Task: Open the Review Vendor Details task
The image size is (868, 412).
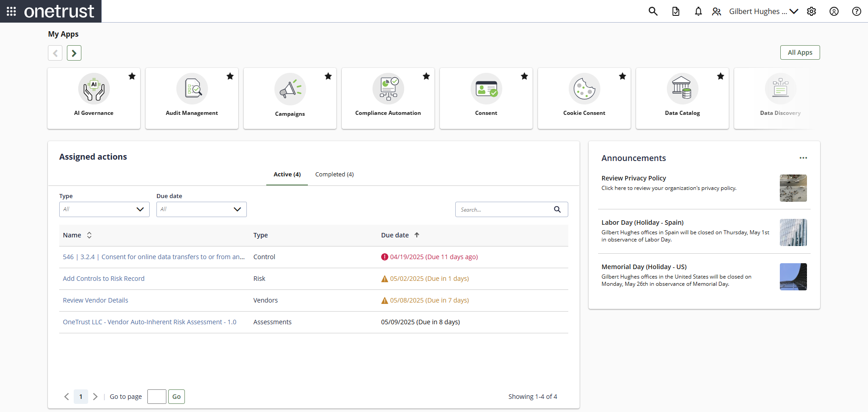Action: click(x=95, y=300)
